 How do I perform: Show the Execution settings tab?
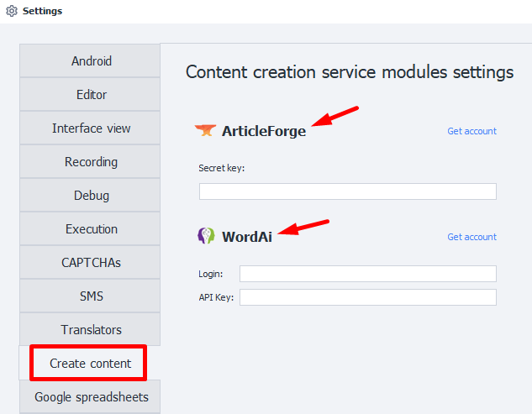[91, 229]
